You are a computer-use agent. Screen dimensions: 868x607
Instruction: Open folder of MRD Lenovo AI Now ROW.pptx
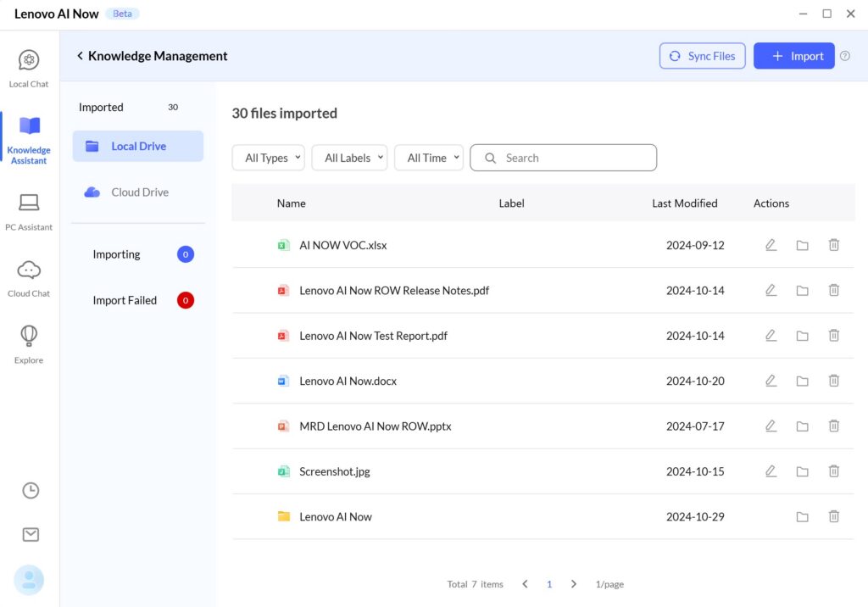(802, 426)
